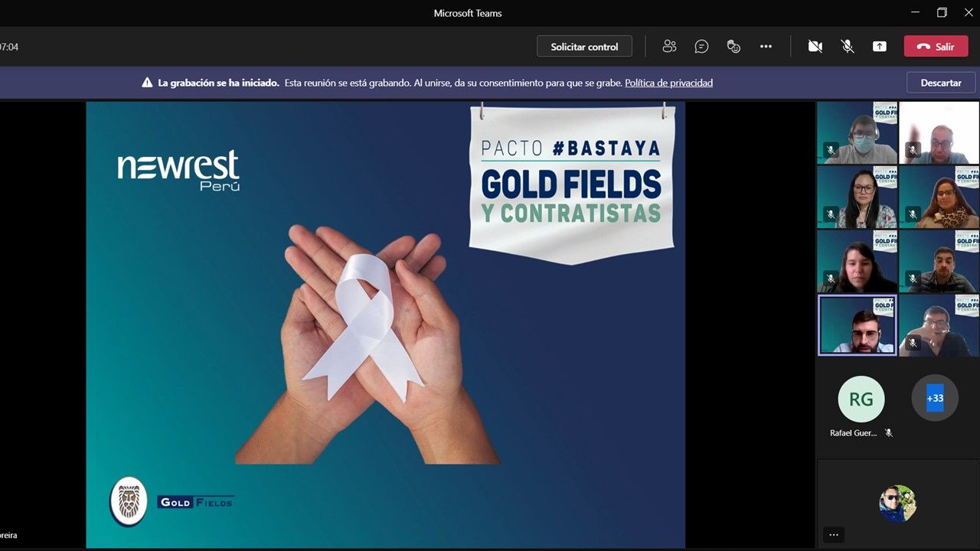Click the Solicitar control button
The image size is (980, 551).
click(584, 47)
